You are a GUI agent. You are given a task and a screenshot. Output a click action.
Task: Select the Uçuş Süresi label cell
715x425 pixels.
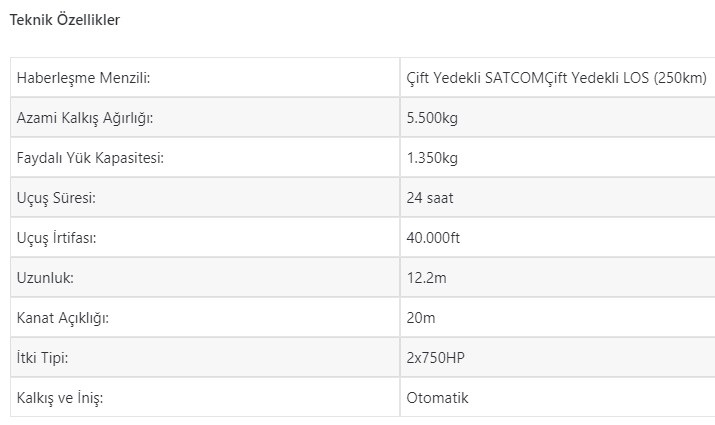56,198
